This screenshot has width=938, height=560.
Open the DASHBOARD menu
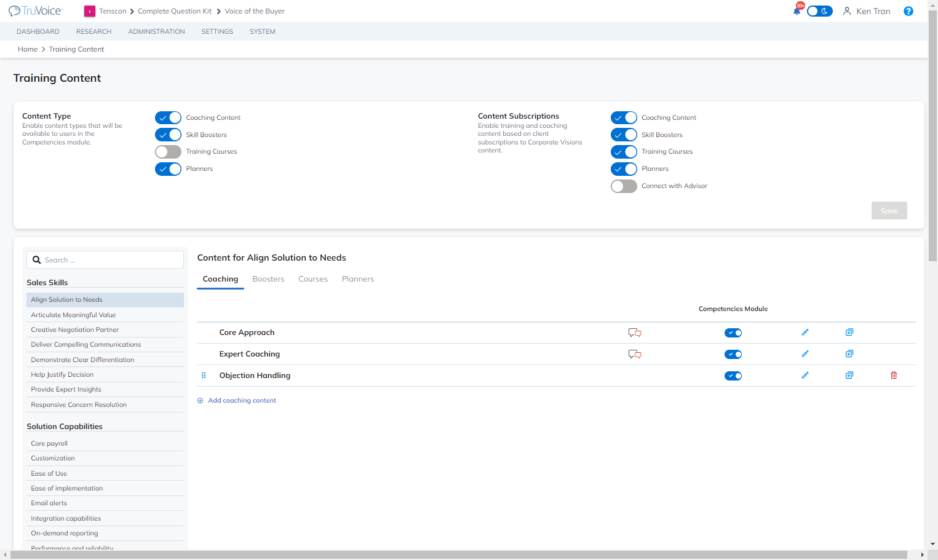(38, 31)
